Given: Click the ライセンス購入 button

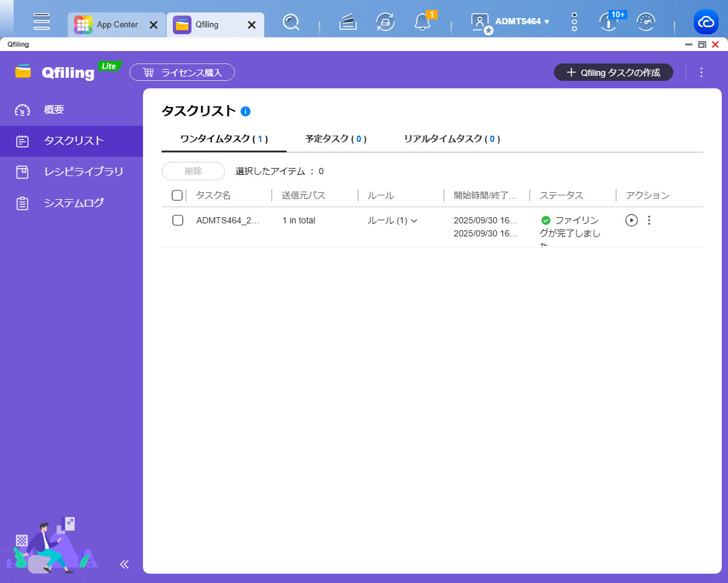Looking at the screenshot, I should [182, 72].
